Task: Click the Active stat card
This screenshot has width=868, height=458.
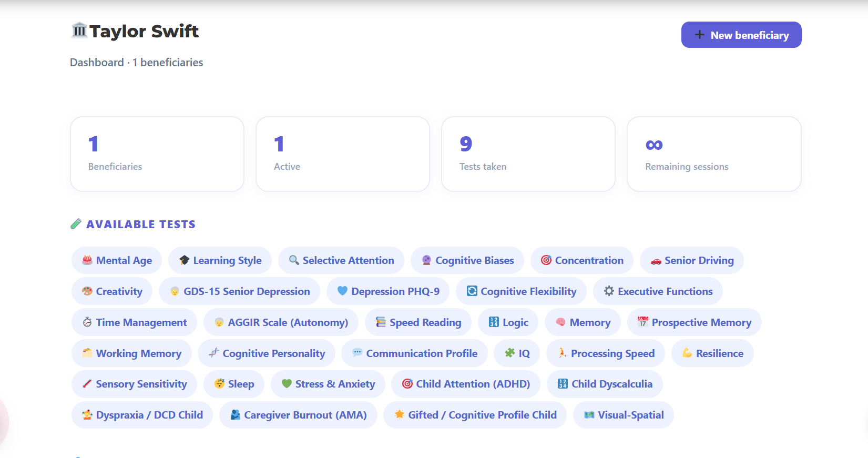Action: click(343, 154)
